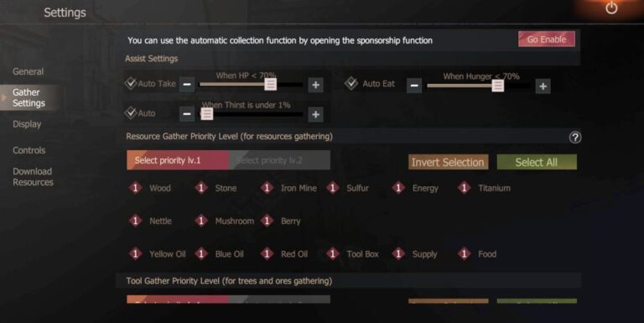
Task: Toggle the Wood priority diamond icon
Action: [136, 188]
